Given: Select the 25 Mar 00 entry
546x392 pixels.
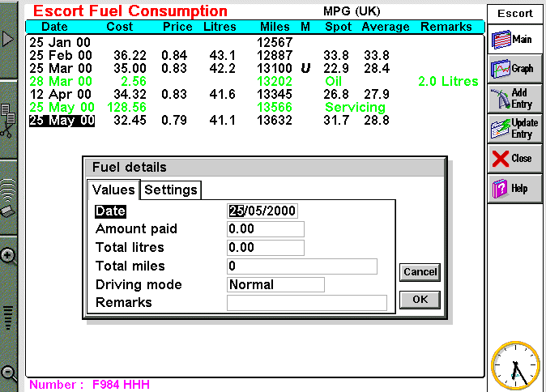Looking at the screenshot, I should click(x=254, y=68).
